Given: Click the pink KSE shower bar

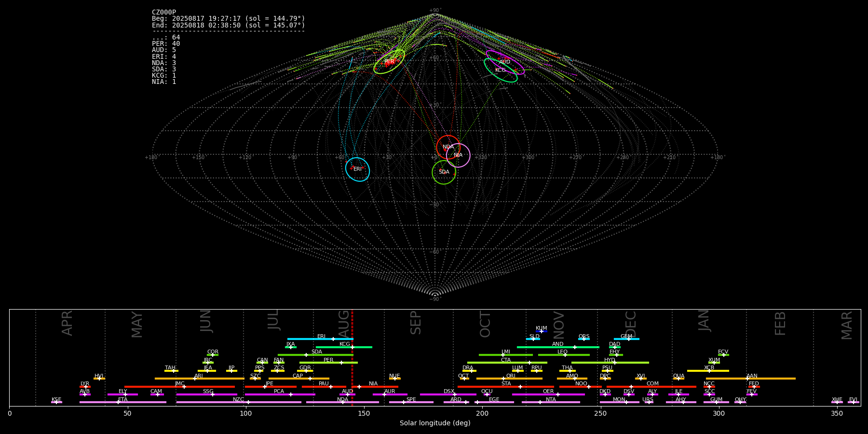Looking at the screenshot, I should coord(56,402).
